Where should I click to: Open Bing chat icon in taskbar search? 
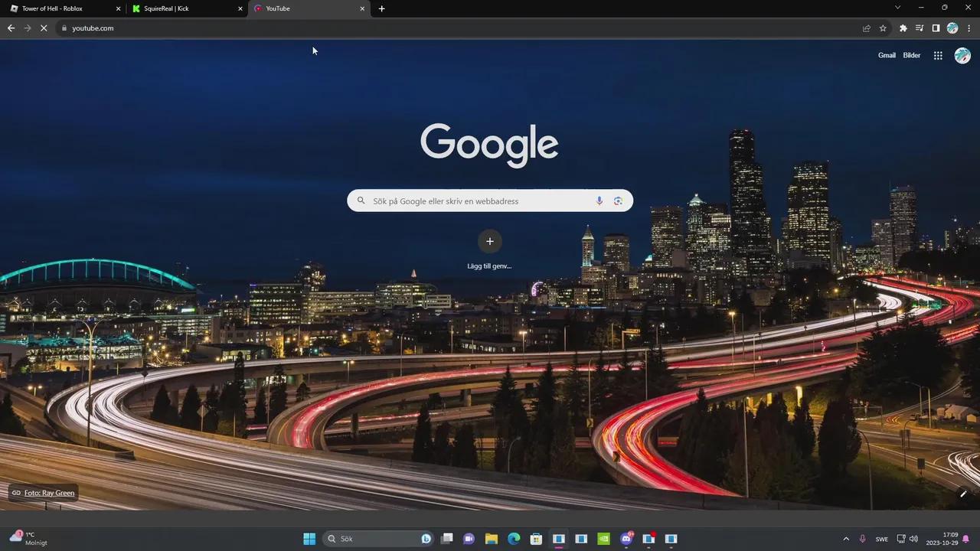pos(426,539)
